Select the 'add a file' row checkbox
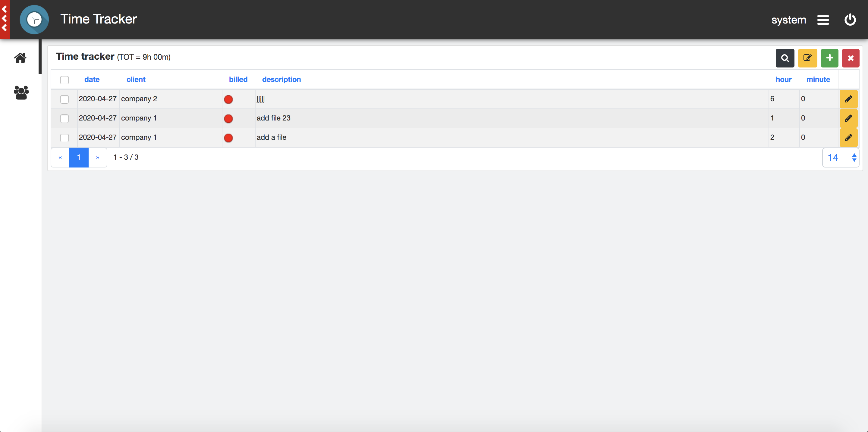868x432 pixels. tap(64, 137)
